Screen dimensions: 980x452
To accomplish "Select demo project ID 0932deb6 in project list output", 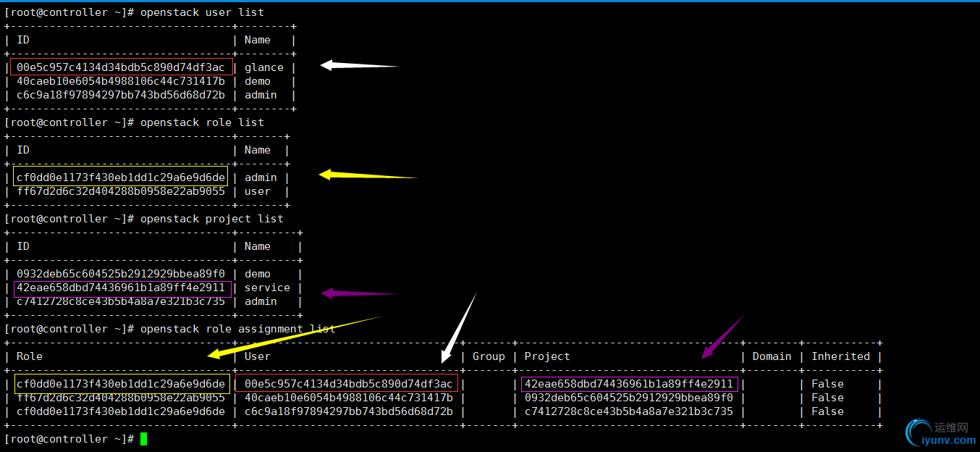I will coord(121,274).
